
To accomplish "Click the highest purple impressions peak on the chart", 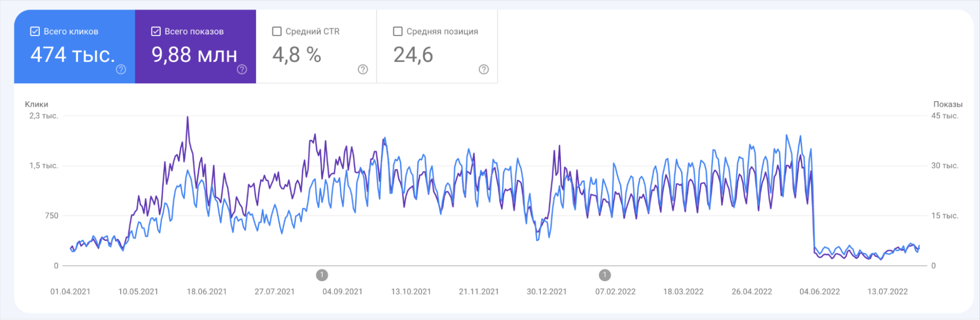I will pos(187,118).
